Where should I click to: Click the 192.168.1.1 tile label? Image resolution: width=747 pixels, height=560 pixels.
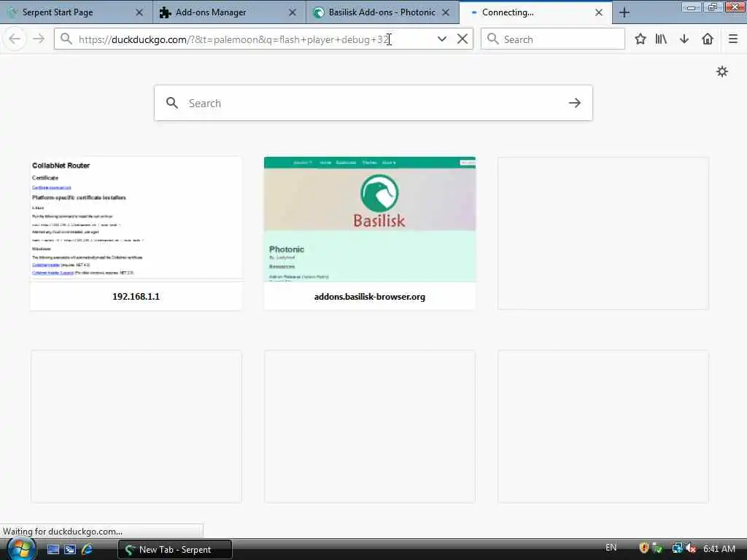pyautogui.click(x=136, y=296)
